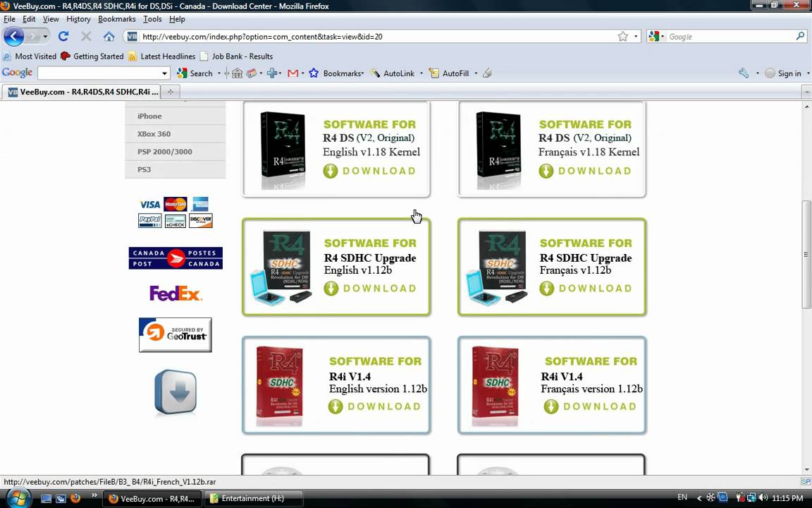Click the EN language indicator
812x508 pixels.
pyautogui.click(x=682, y=497)
